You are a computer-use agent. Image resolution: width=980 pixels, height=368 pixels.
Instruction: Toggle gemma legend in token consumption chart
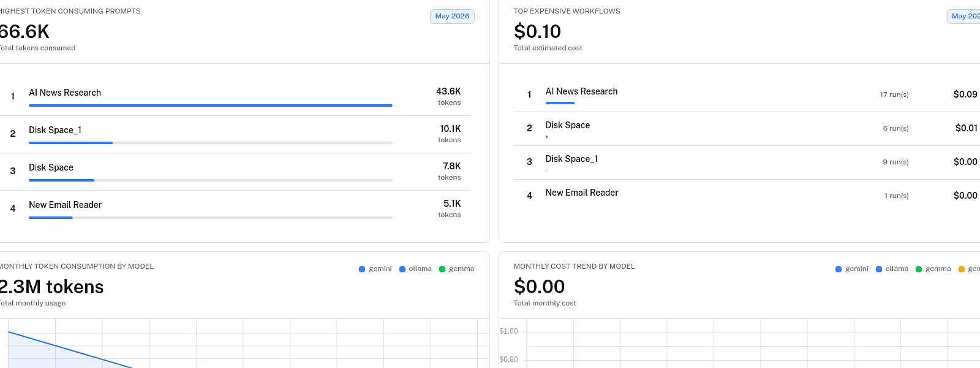pos(456,269)
